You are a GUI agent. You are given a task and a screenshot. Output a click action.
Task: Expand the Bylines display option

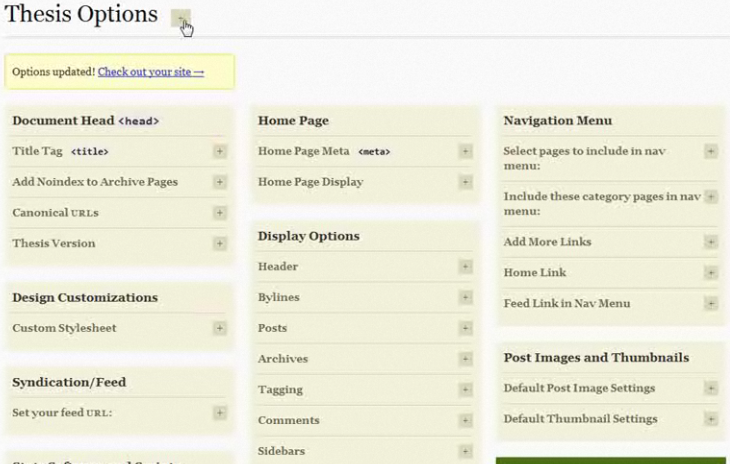point(465,297)
